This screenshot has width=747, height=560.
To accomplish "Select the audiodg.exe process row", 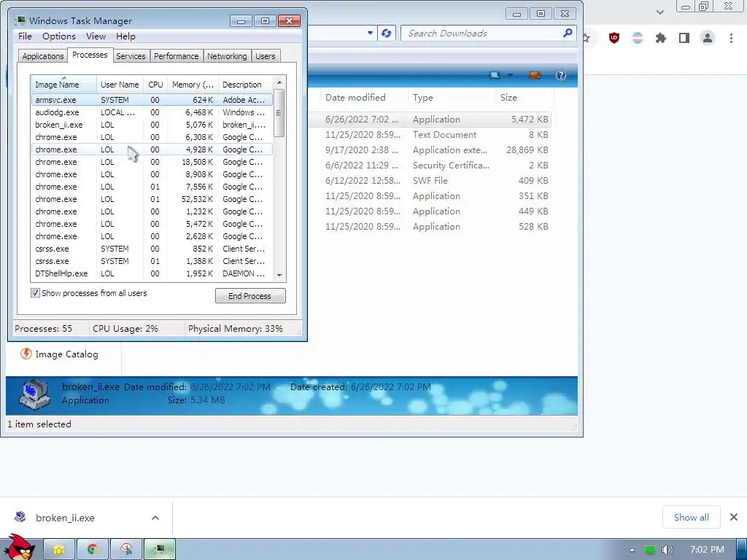I will (x=152, y=112).
